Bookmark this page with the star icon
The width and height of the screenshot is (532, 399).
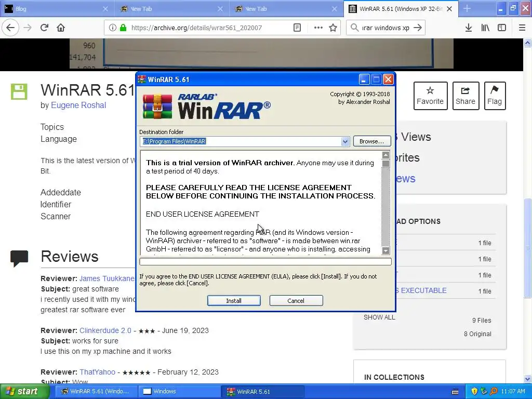click(x=333, y=28)
